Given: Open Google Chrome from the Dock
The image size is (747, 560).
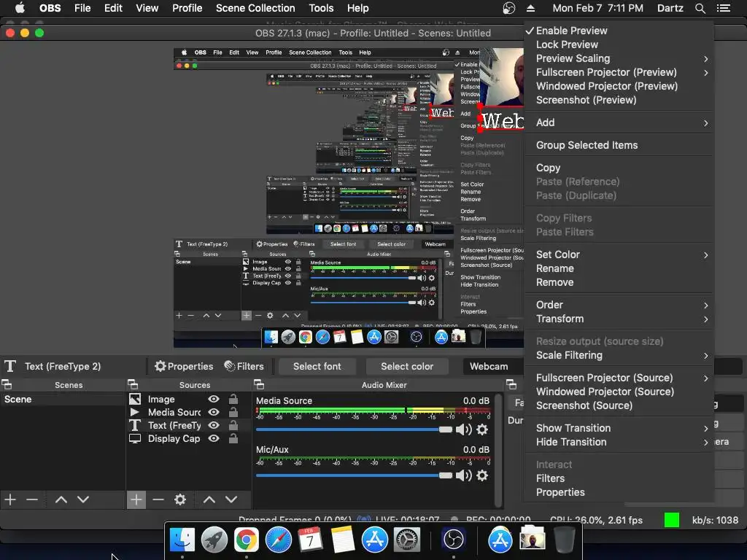Looking at the screenshot, I should (x=246, y=540).
